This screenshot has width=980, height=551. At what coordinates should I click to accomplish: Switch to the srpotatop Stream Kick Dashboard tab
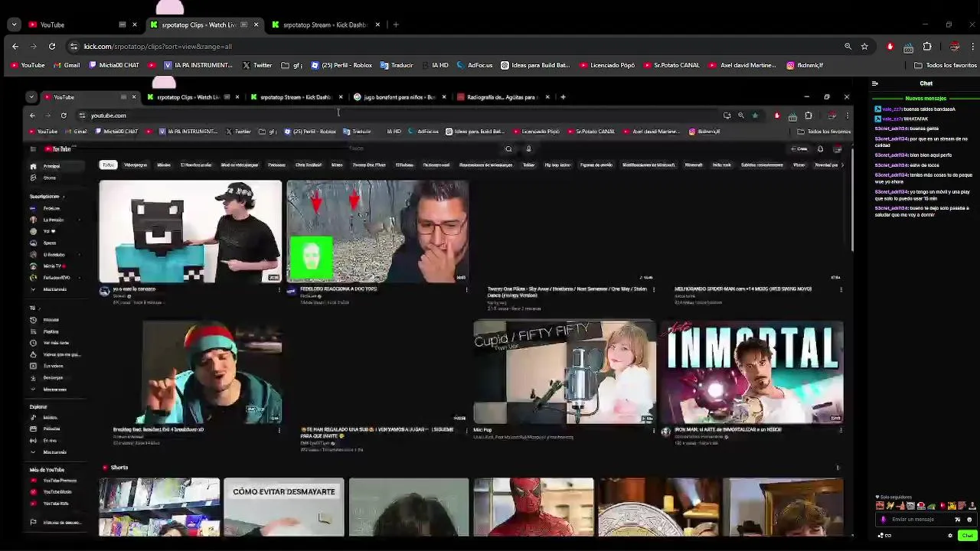325,24
